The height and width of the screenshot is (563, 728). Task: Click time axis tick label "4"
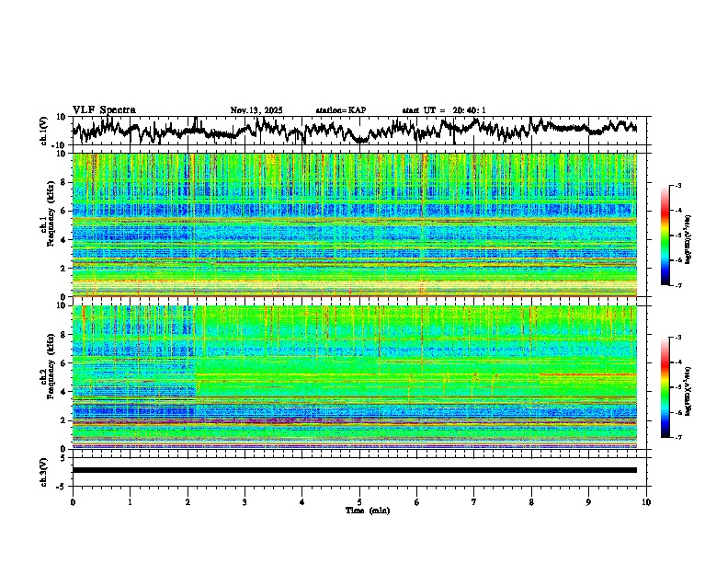(302, 502)
